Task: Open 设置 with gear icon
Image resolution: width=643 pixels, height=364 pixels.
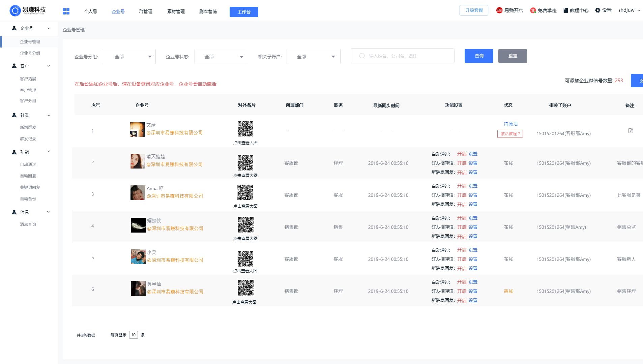Action: pos(603,10)
